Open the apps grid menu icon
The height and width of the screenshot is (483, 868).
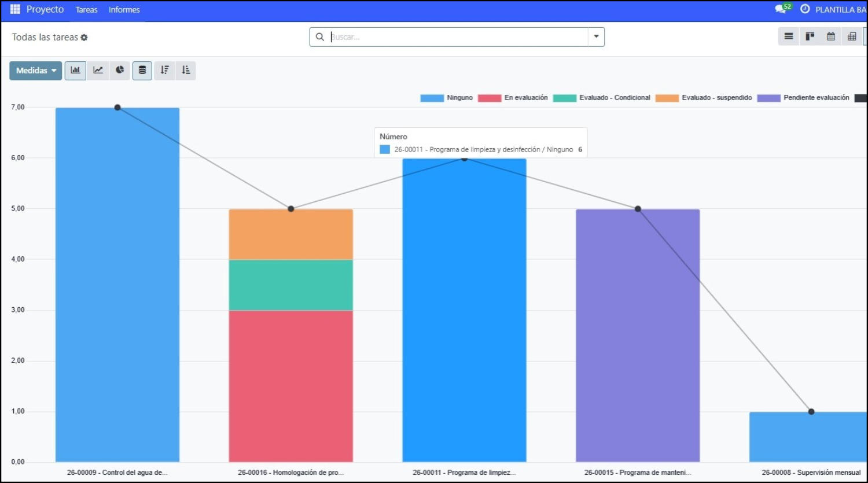15,9
